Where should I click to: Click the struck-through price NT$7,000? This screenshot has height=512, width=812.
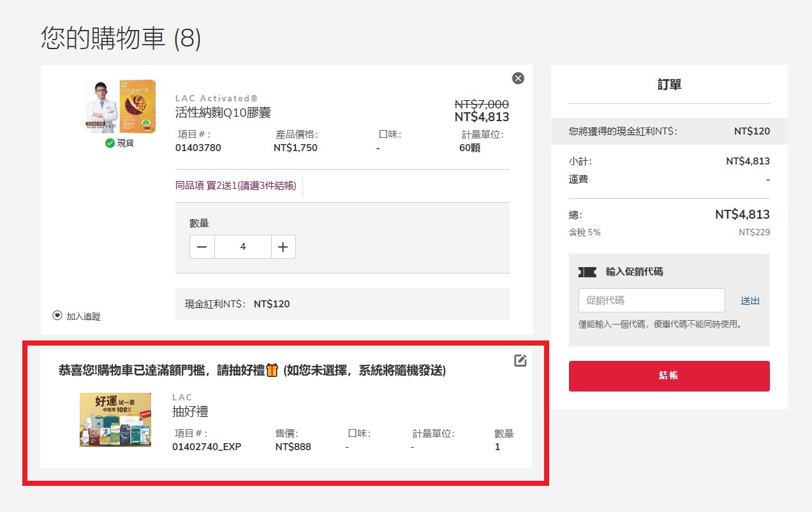[482, 104]
